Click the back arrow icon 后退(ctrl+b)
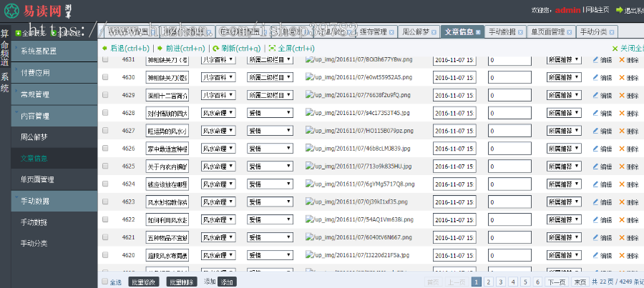Image resolution: width=644 pixels, height=288 pixels. pos(105,48)
